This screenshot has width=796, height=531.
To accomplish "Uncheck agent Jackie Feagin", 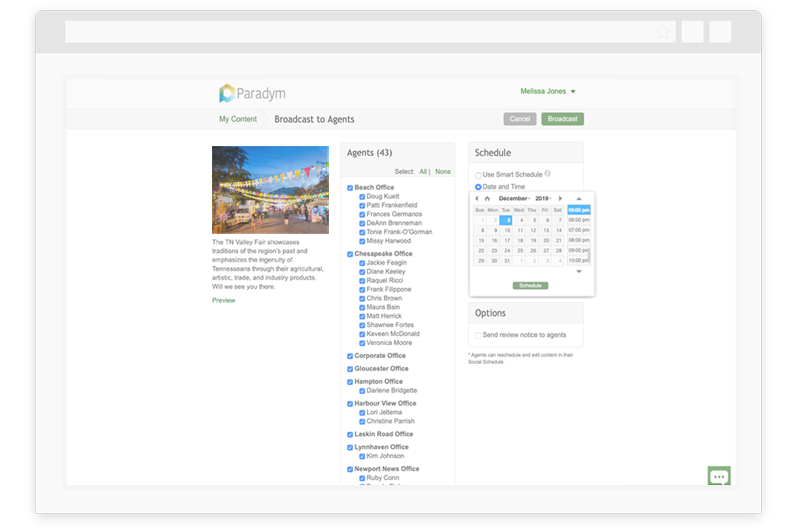I will coord(362,263).
